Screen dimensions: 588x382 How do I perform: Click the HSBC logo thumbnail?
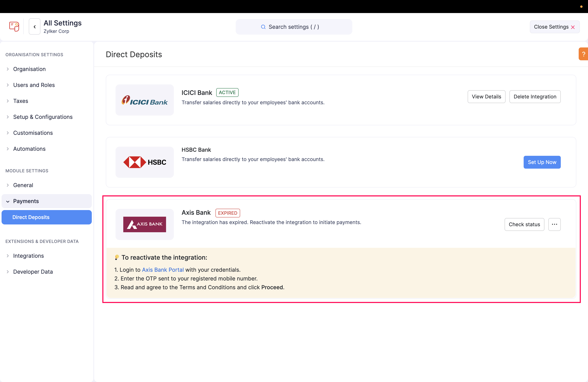[144, 162]
